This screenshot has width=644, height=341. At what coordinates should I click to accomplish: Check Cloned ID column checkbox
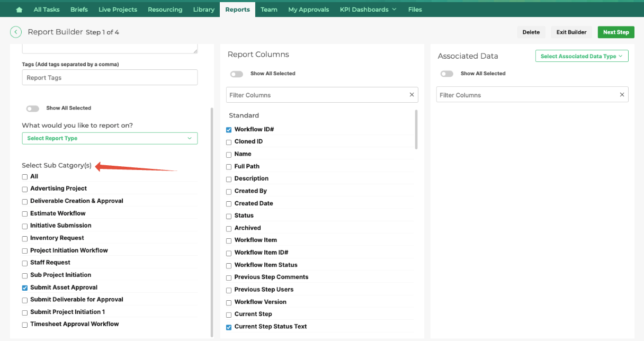pyautogui.click(x=229, y=142)
